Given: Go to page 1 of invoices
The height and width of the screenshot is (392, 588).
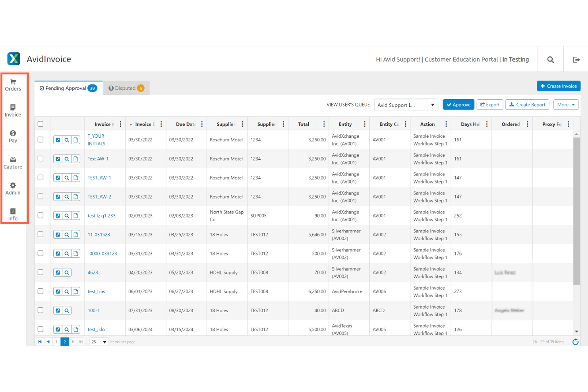Looking at the screenshot, I should [x=56, y=341].
